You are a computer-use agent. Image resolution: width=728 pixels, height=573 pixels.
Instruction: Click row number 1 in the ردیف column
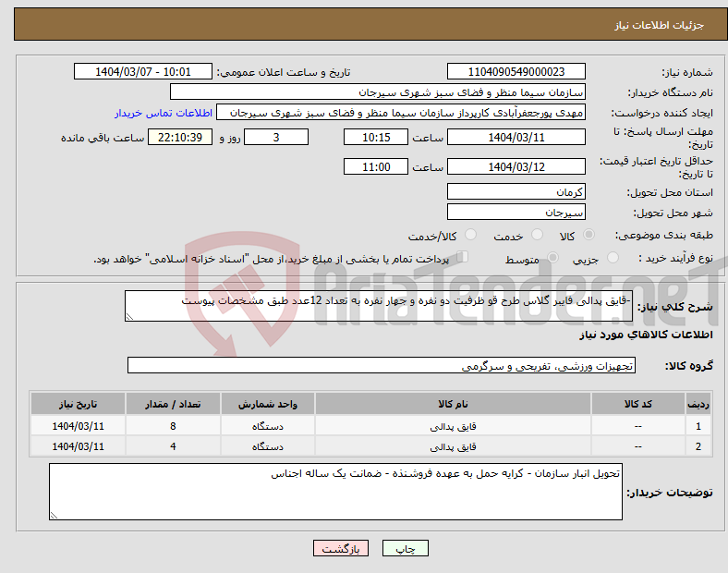pyautogui.click(x=698, y=426)
